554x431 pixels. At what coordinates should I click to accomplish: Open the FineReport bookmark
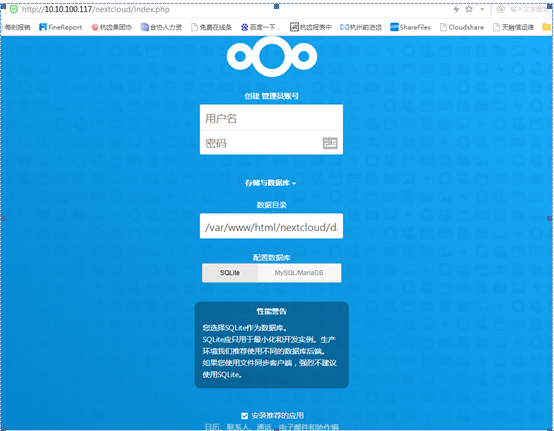coord(60,27)
